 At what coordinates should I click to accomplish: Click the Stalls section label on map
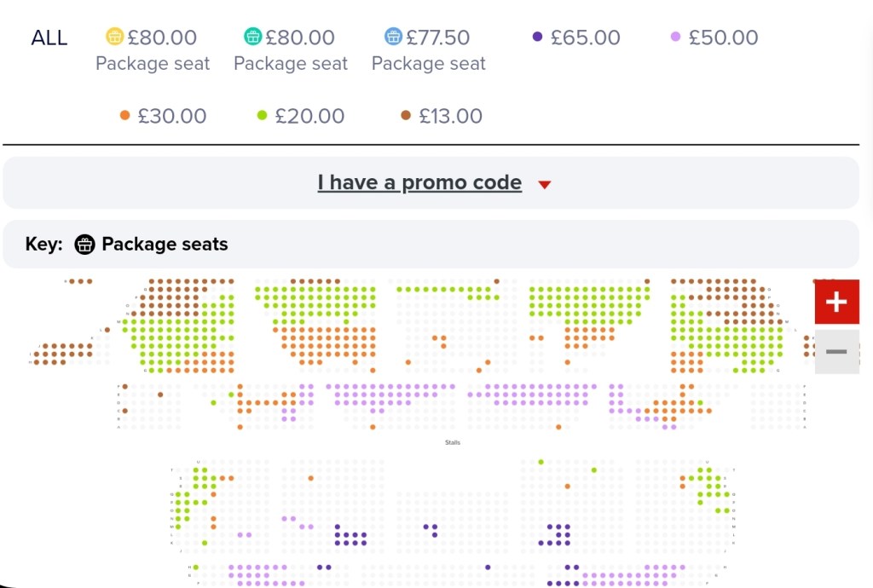tap(453, 443)
